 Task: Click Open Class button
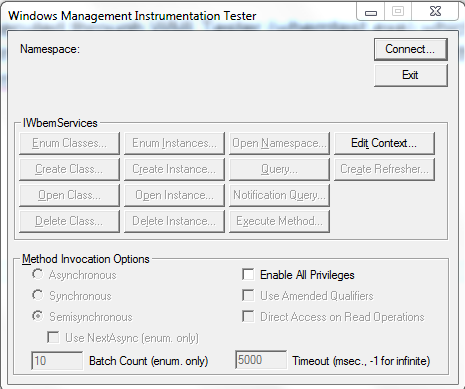pyautogui.click(x=69, y=195)
